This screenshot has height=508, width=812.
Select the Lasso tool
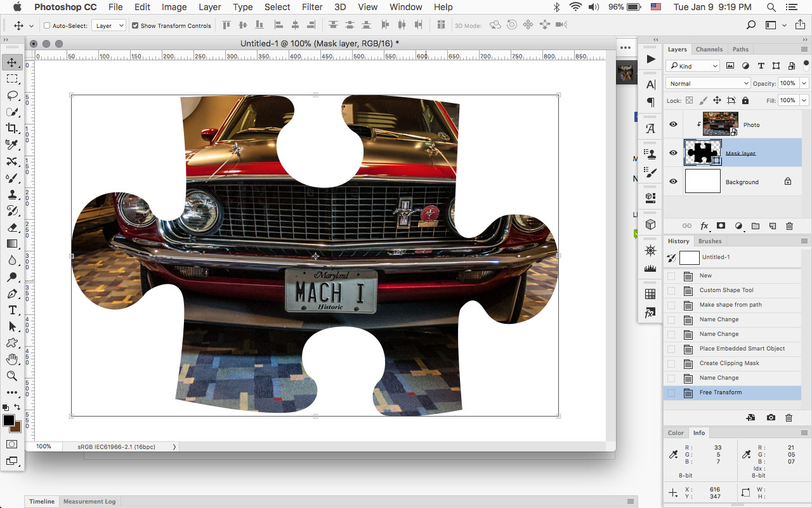tap(12, 95)
